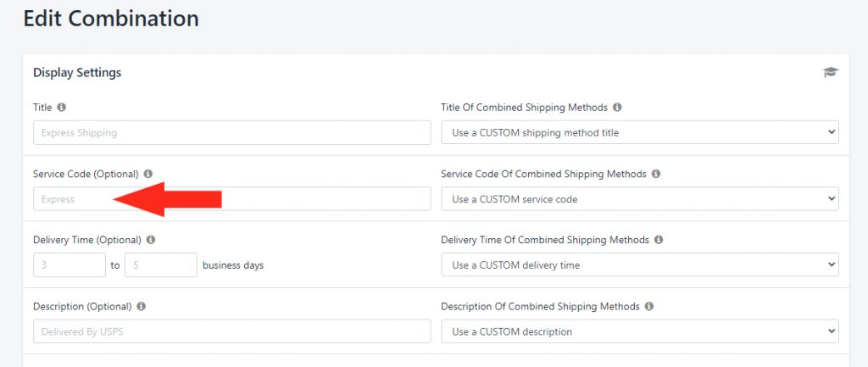Expand the CUSTOM description dropdown
868x367 pixels.
pyautogui.click(x=640, y=331)
